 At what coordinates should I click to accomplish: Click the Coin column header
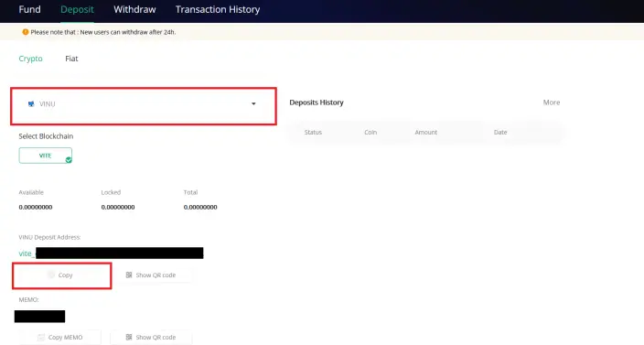[x=370, y=133]
